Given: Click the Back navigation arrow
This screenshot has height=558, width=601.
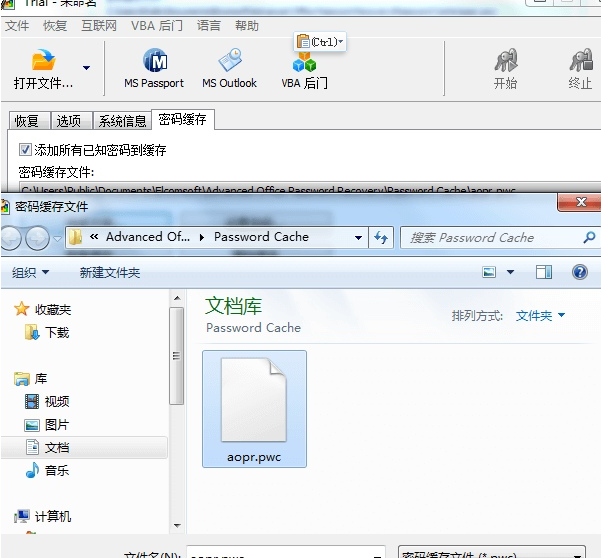Looking at the screenshot, I should (10, 238).
